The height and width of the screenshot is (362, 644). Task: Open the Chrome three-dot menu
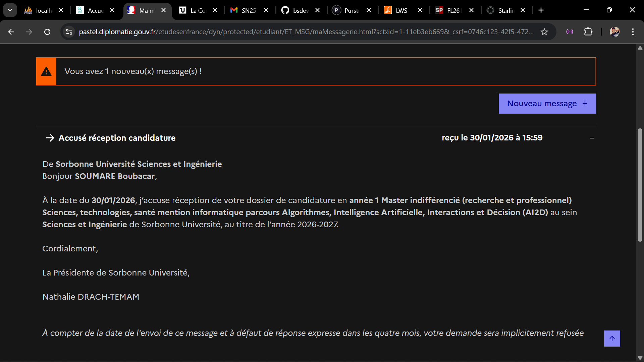click(x=633, y=32)
